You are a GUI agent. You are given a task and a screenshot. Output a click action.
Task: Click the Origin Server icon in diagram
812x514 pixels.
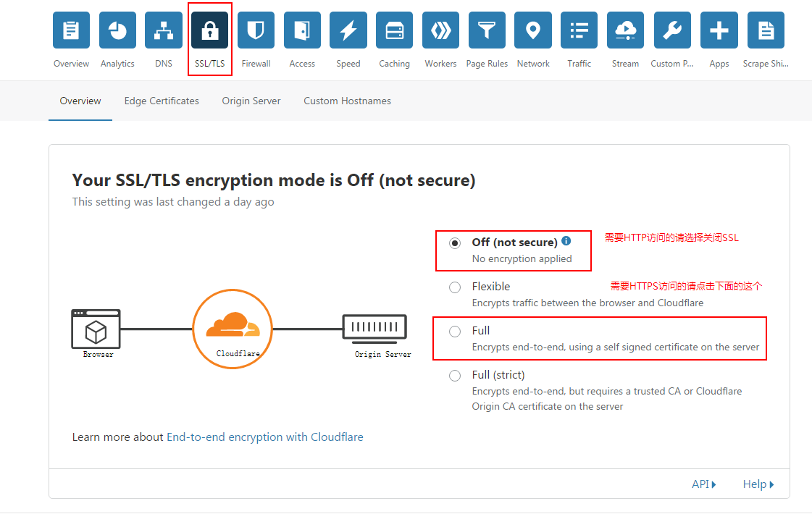(x=375, y=329)
